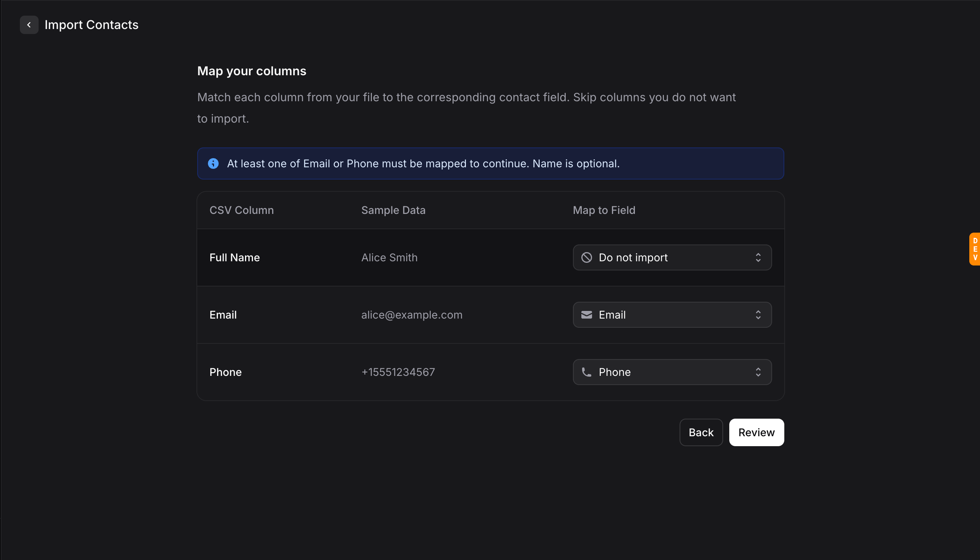Click the CSV Column header
Image resolution: width=980 pixels, height=560 pixels.
point(241,210)
